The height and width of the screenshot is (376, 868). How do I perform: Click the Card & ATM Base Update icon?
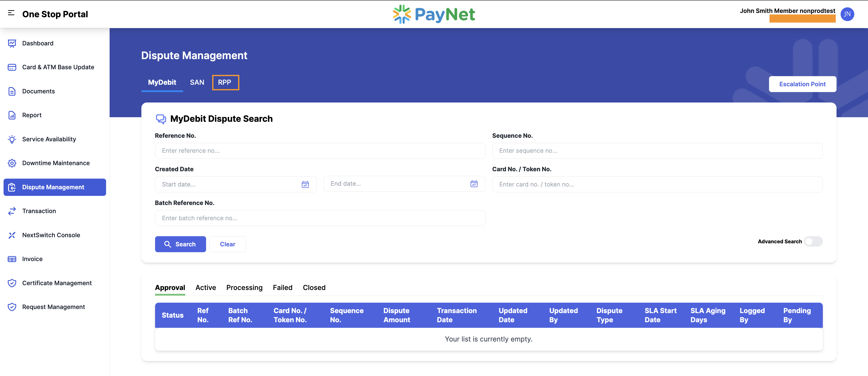[12, 67]
